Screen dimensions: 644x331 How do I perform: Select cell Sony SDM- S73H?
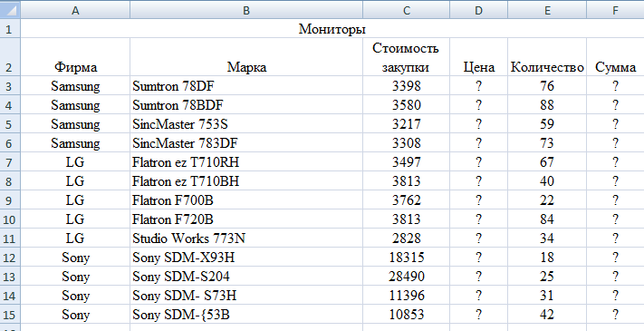pos(246,296)
